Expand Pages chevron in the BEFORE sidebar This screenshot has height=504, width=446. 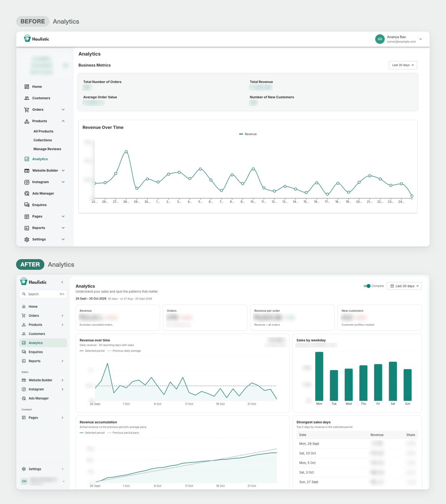coord(63,216)
